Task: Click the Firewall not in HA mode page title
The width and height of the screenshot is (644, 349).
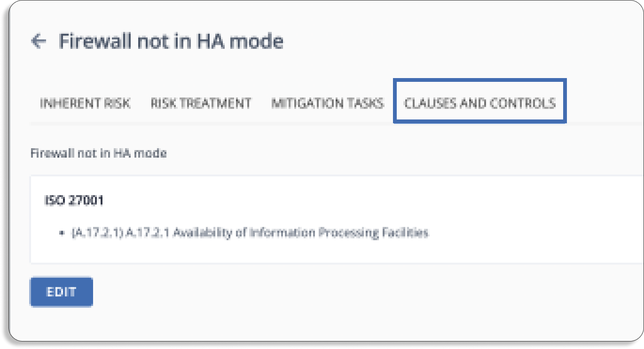Action: point(171,41)
